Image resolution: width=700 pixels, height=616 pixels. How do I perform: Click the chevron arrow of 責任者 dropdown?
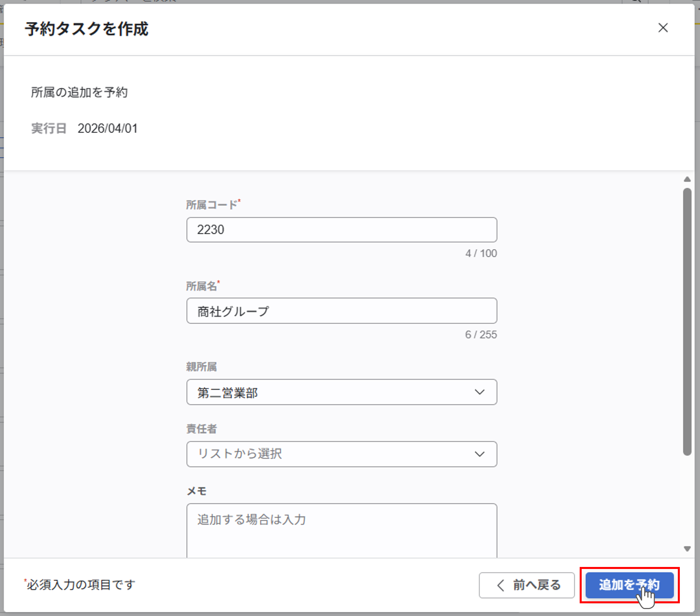(480, 454)
